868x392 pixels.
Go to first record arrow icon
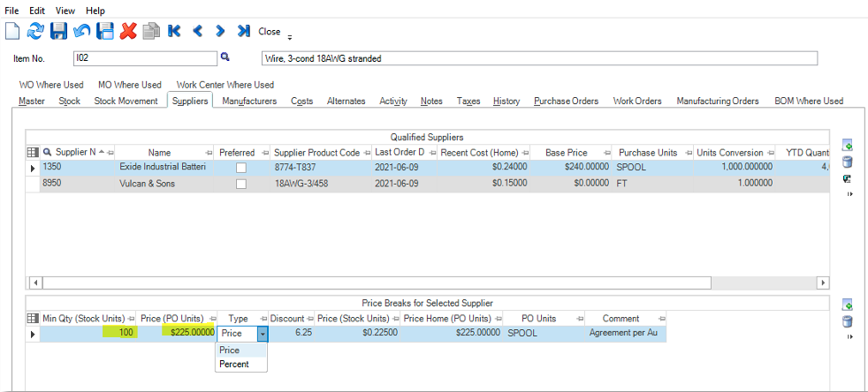coord(174,31)
